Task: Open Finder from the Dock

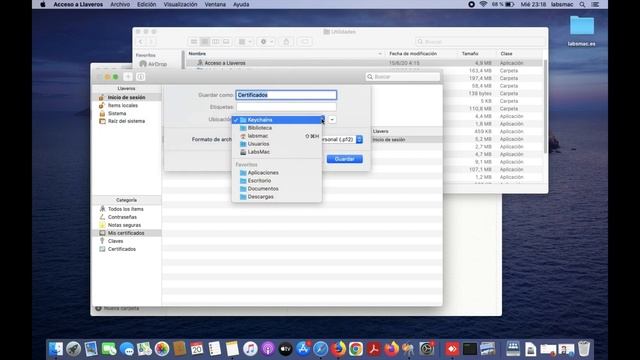Action: (x=56, y=349)
